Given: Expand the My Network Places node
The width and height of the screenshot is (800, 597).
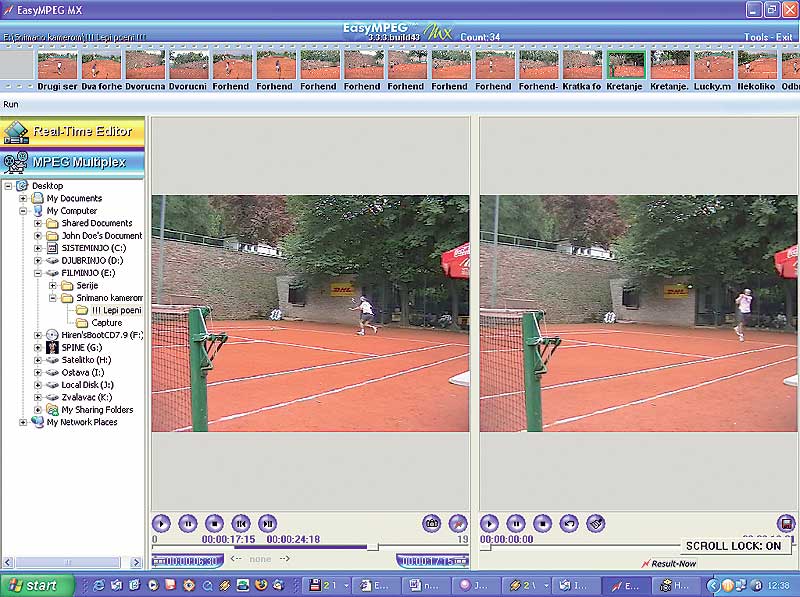Looking at the screenshot, I should click(x=23, y=422).
